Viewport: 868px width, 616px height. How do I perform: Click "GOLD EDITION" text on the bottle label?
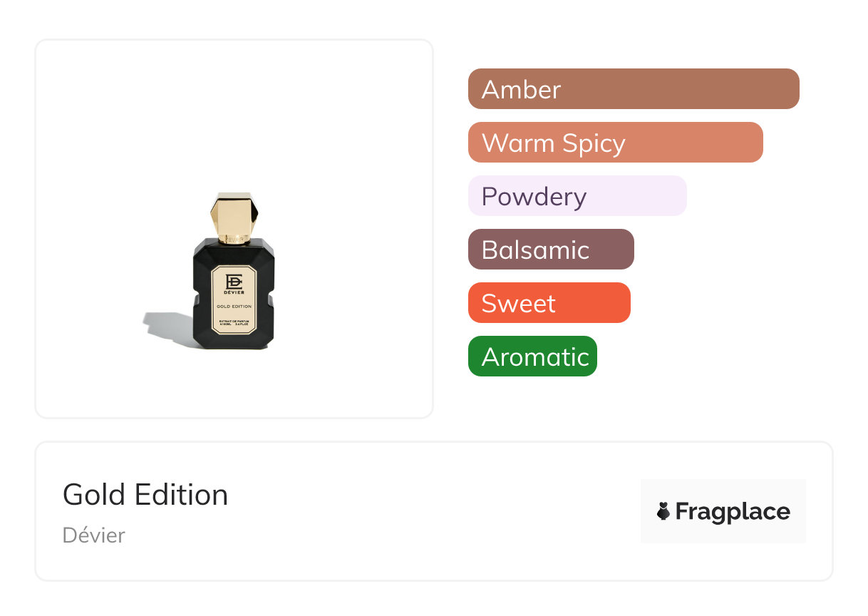pyautogui.click(x=234, y=307)
